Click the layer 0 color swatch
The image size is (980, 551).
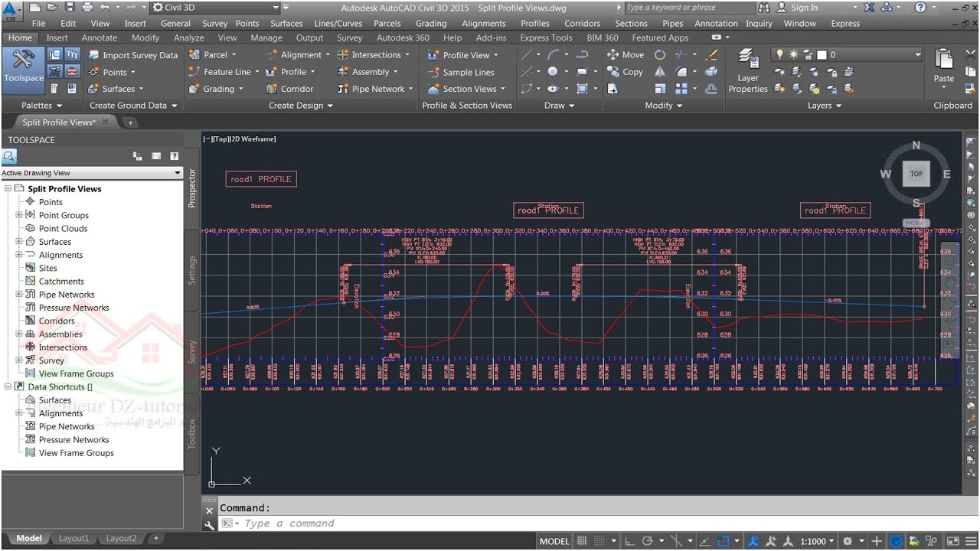tap(822, 54)
